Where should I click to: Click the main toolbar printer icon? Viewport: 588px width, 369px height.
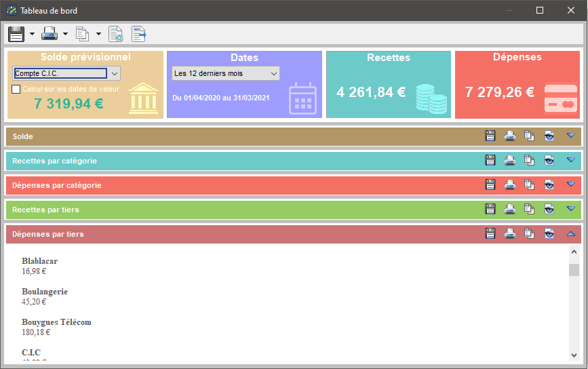pyautogui.click(x=50, y=33)
